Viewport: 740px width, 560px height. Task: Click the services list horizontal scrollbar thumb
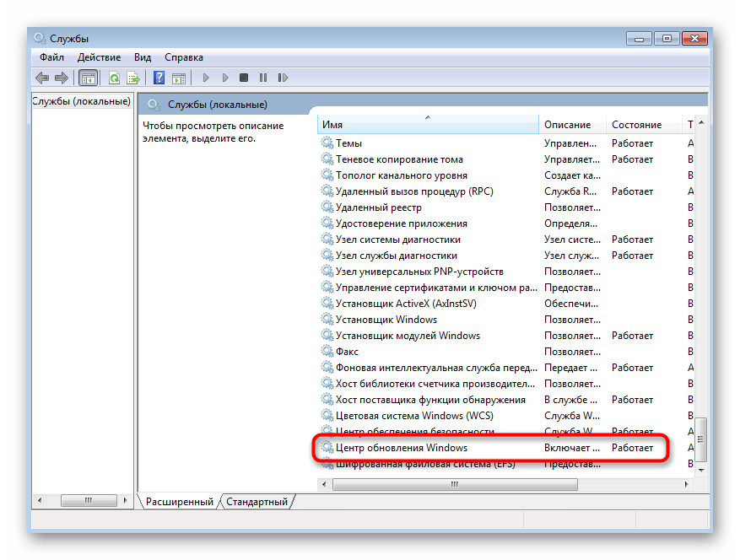coord(455,484)
